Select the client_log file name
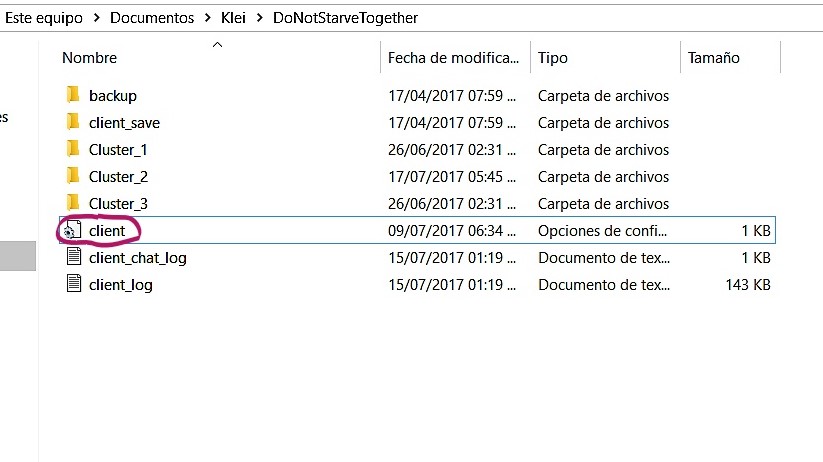 121,284
